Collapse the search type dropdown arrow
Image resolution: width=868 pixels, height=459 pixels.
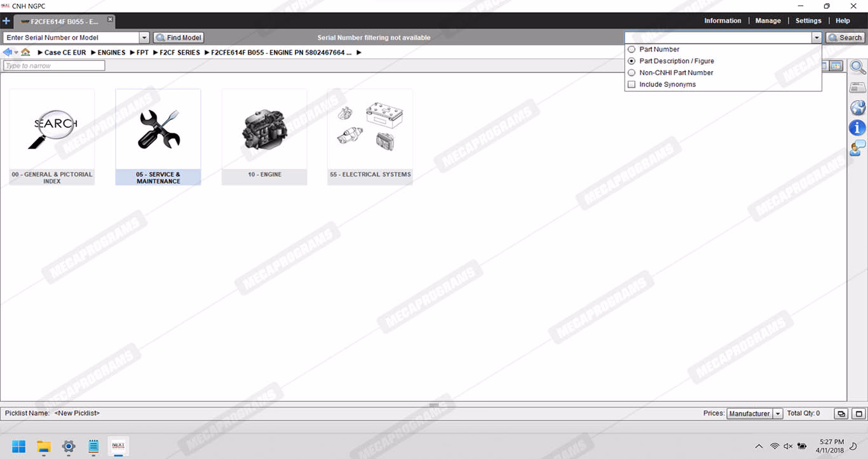817,38
